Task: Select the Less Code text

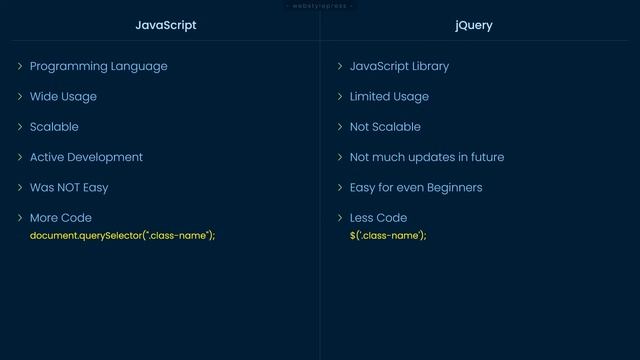Action: pos(378,218)
